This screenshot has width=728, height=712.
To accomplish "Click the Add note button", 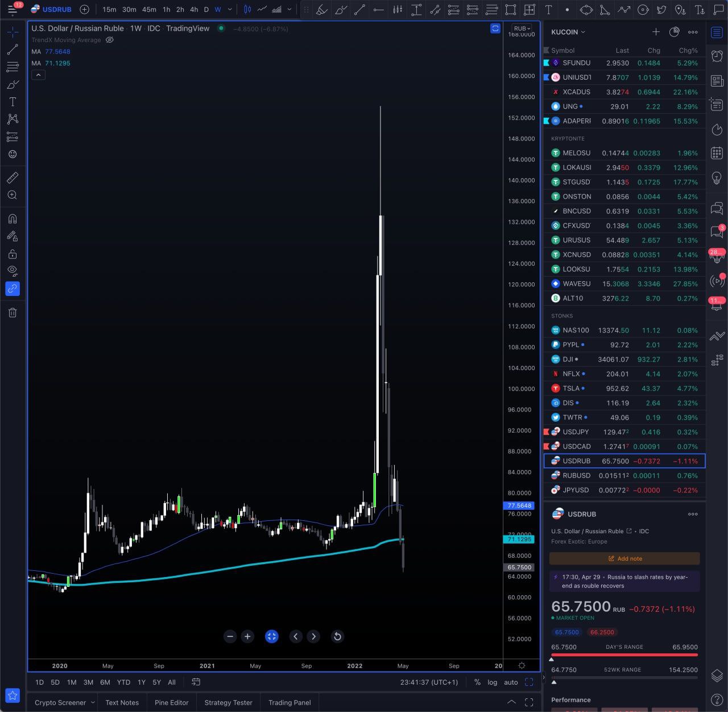I will click(624, 558).
